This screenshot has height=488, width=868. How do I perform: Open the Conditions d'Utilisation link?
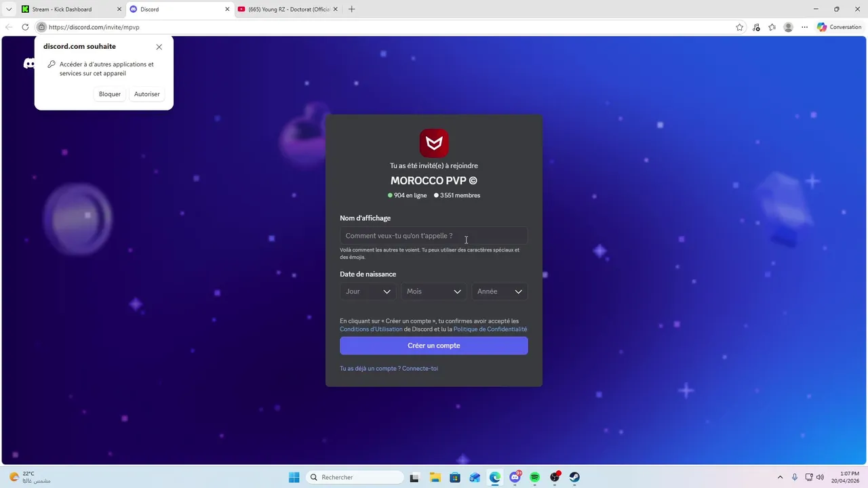point(371,329)
